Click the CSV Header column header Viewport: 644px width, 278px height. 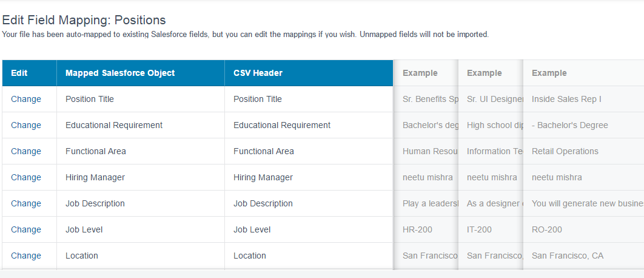[258, 73]
